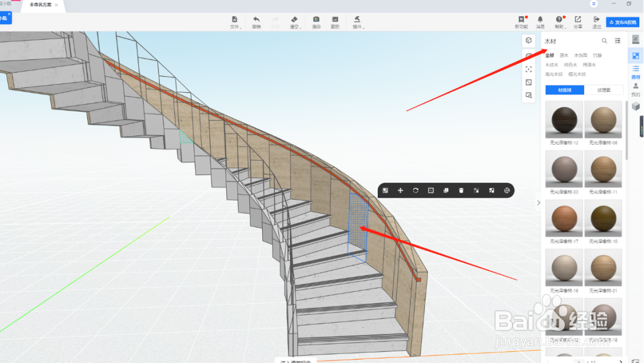This screenshot has width=644, height=363.
Task: Select the rotate tool in floating toolbar
Action: (x=416, y=190)
